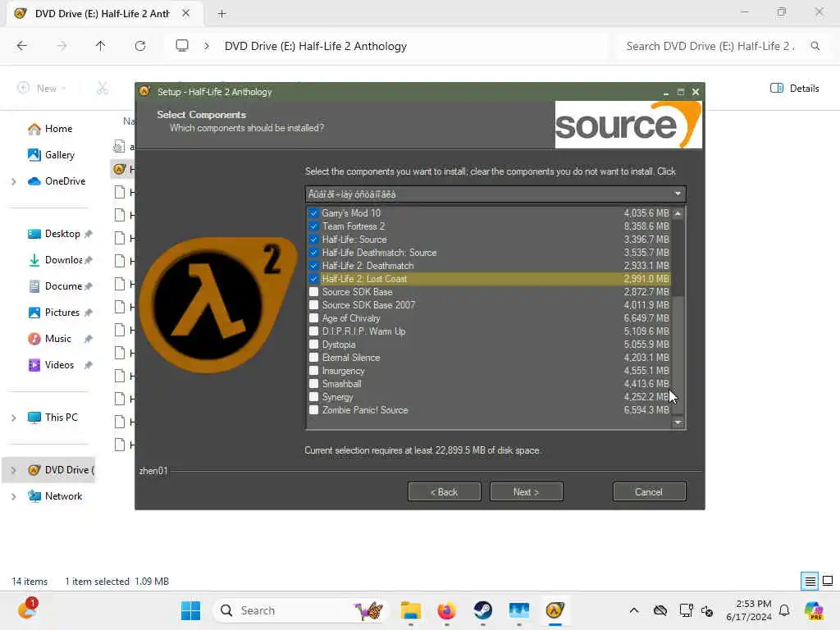Viewport: 840px width, 630px height.
Task: Click the This PC monitor icon in address bar
Action: click(182, 46)
